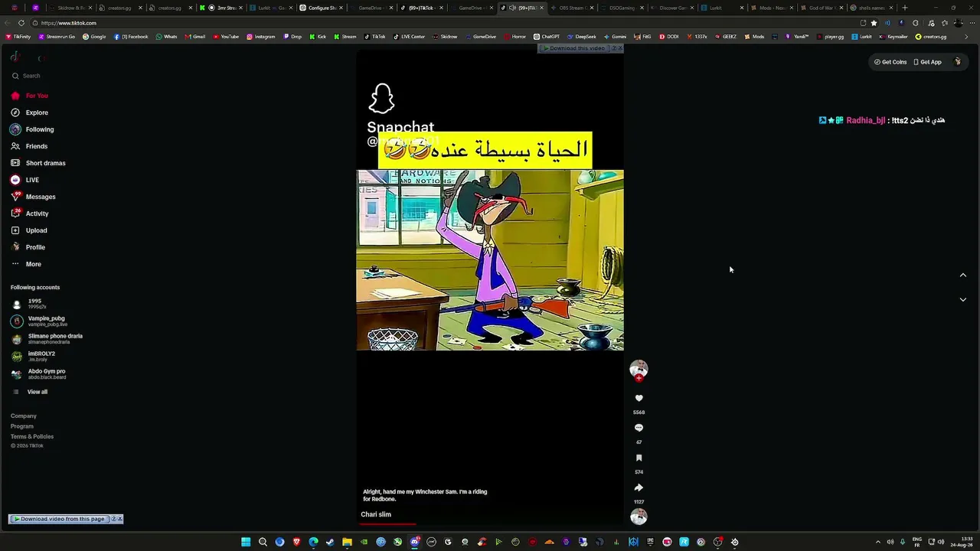Open the Instagram bookmark
The image size is (980, 551).
(x=261, y=37)
